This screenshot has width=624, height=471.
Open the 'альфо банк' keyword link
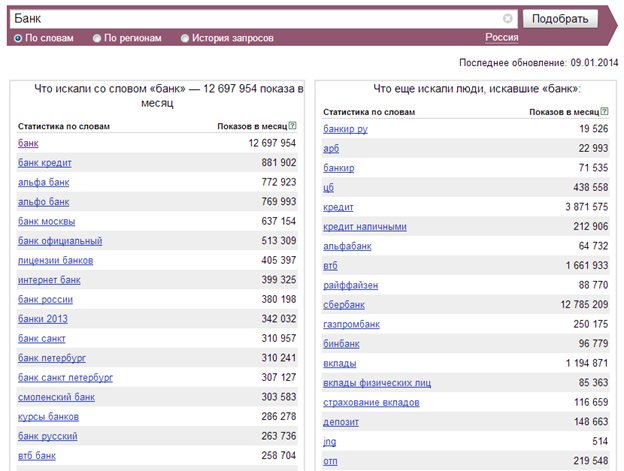point(43,202)
